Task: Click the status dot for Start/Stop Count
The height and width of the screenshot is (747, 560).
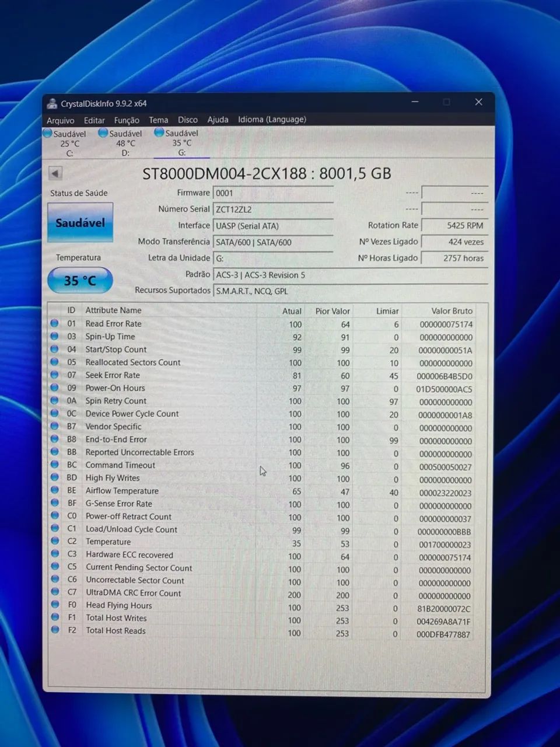Action: point(55,349)
